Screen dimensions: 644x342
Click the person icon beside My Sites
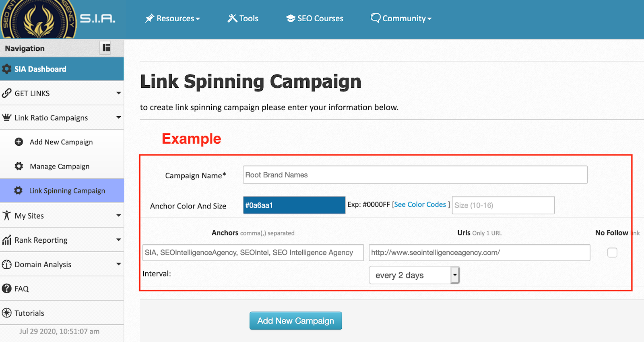(x=7, y=215)
